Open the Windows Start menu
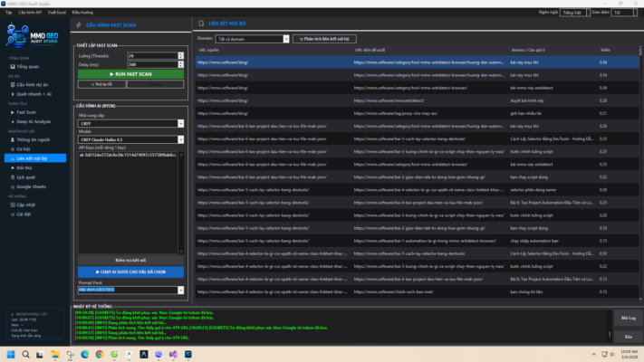Screen dimensions: 644x362 pos(11,354)
